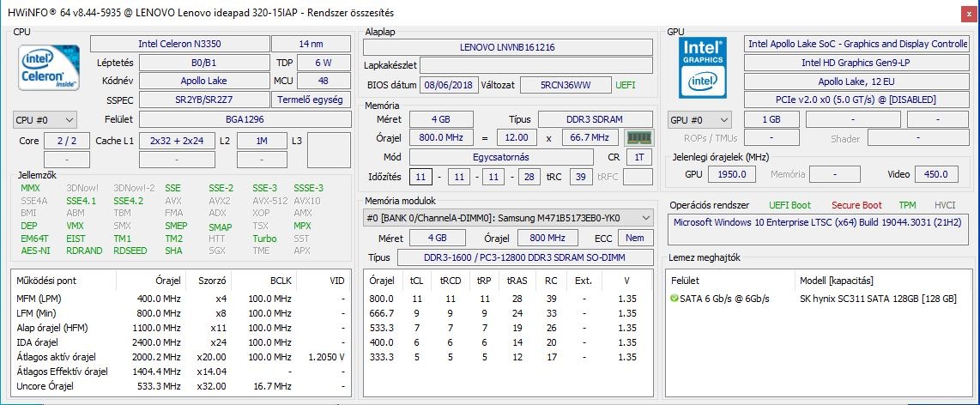Click the ECC value Nem
The height and width of the screenshot is (405, 980).
point(636,238)
